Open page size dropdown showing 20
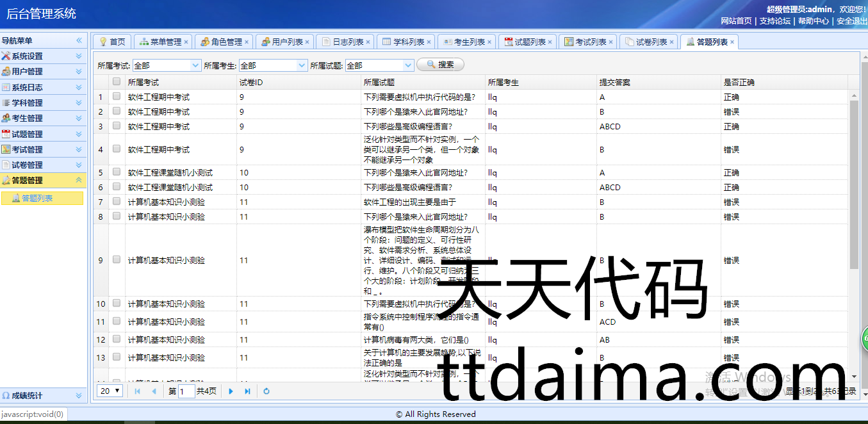Screen dimensions: 868x424 click(x=110, y=391)
